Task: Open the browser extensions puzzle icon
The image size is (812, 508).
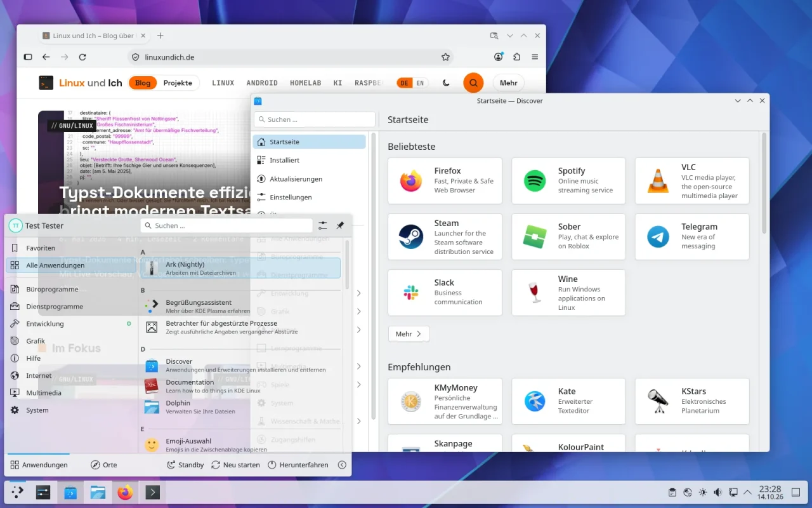Action: tap(517, 57)
